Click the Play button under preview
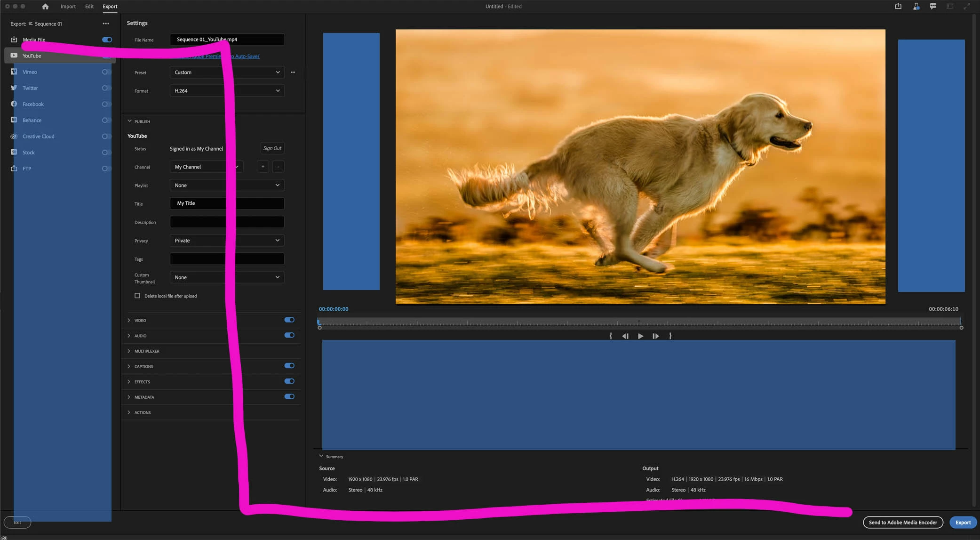This screenshot has width=980, height=540. pos(640,336)
